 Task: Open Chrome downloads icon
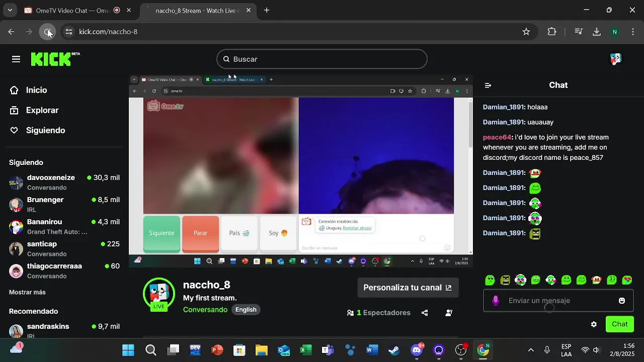click(x=597, y=32)
